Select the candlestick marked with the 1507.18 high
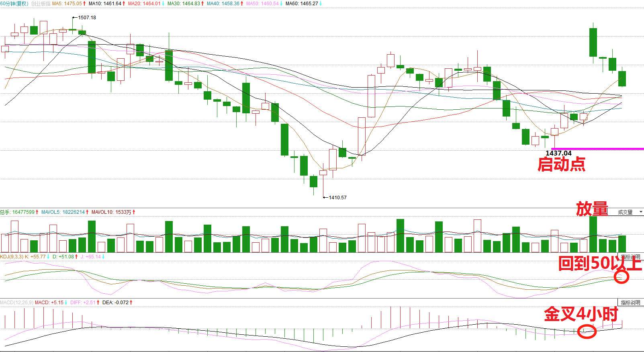The width and height of the screenshot is (644, 352). [73, 29]
